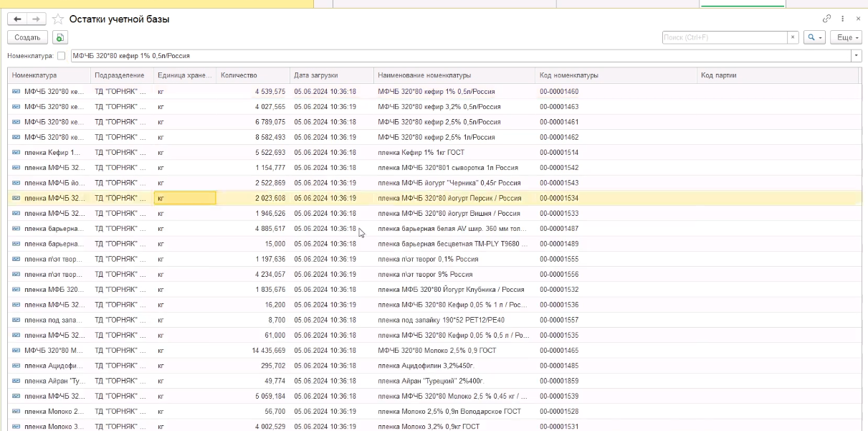Select quantity cell 15,000
This screenshot has width=868, height=431.
click(x=253, y=244)
